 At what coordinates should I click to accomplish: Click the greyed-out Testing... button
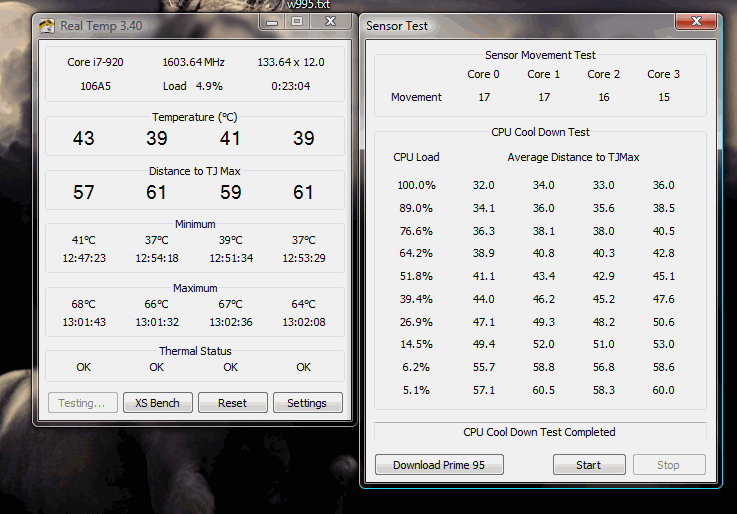82,403
